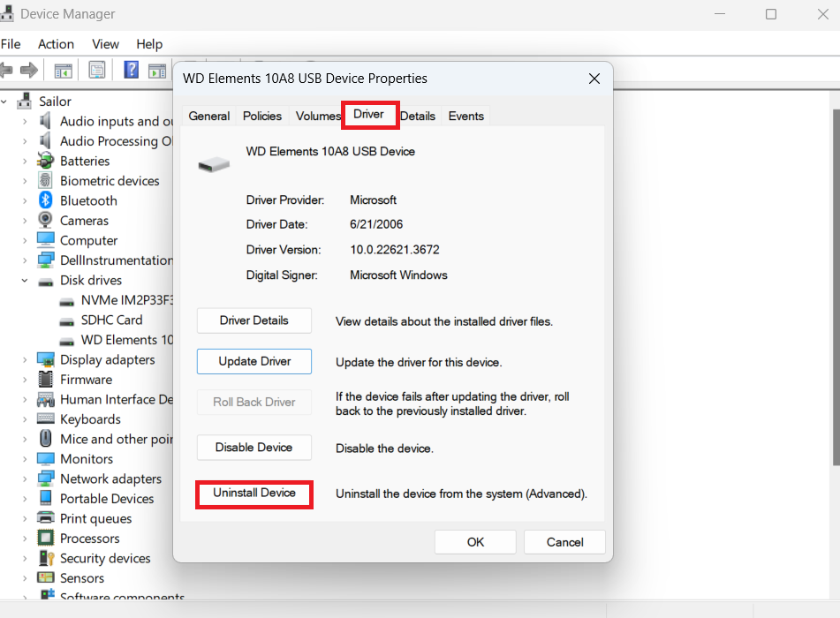The width and height of the screenshot is (840, 618).
Task: Switch to the Policies tab
Action: coord(262,116)
